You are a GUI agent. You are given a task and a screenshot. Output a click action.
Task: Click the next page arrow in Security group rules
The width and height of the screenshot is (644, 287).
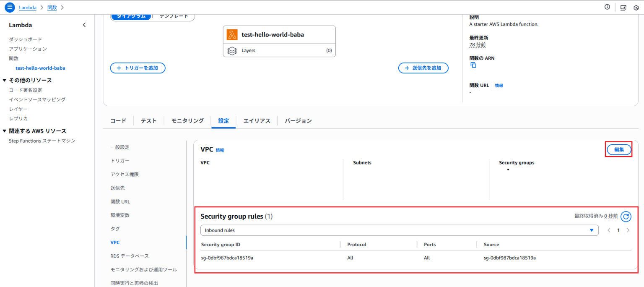pyautogui.click(x=628, y=230)
